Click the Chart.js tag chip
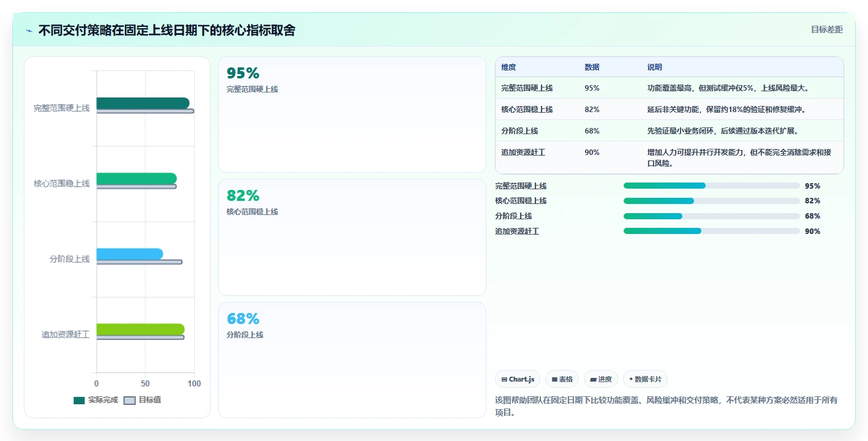Screen dimensions: 868x441 518,379
